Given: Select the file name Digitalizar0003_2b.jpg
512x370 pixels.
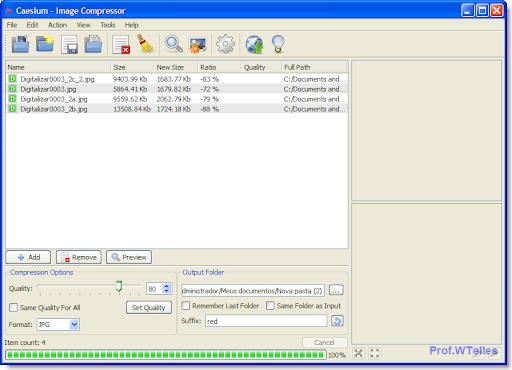Looking at the screenshot, I should (x=54, y=109).
